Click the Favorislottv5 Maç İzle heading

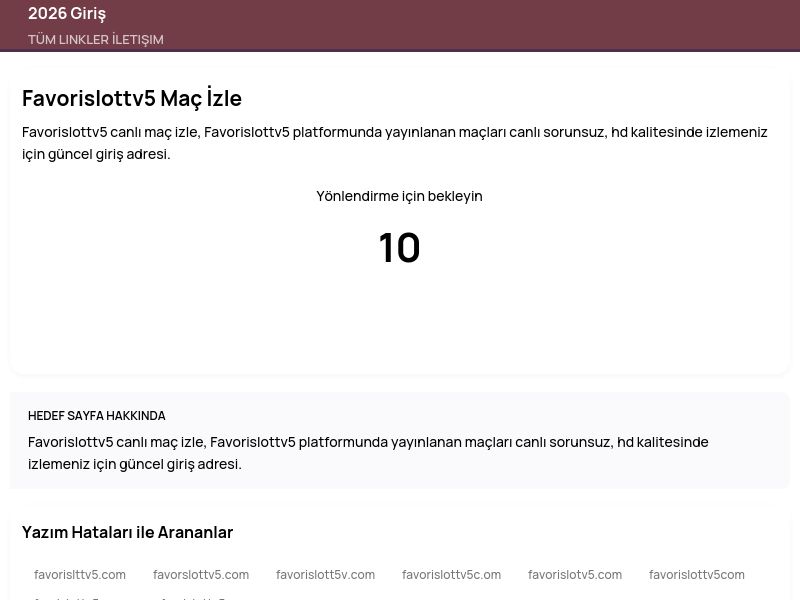pyautogui.click(x=132, y=98)
